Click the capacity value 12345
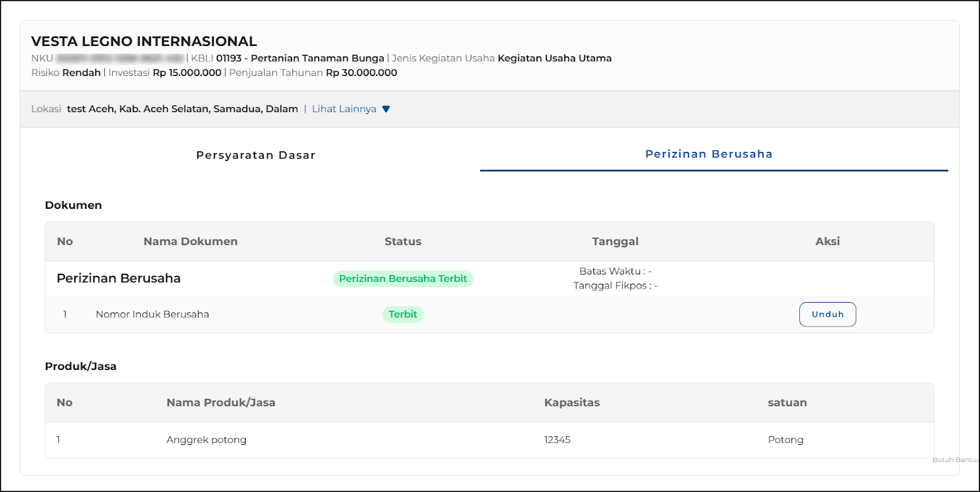The width and height of the screenshot is (980, 492). (557, 440)
